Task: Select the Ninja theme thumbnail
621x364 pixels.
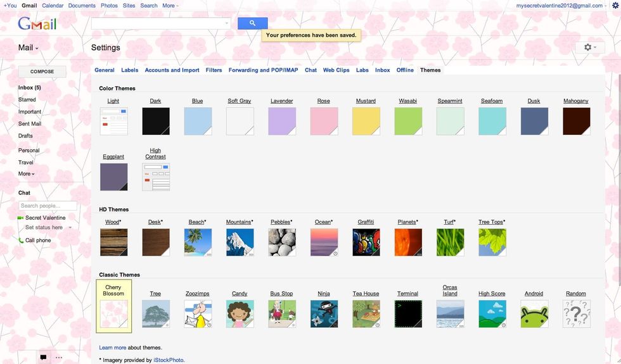Action: (324, 313)
